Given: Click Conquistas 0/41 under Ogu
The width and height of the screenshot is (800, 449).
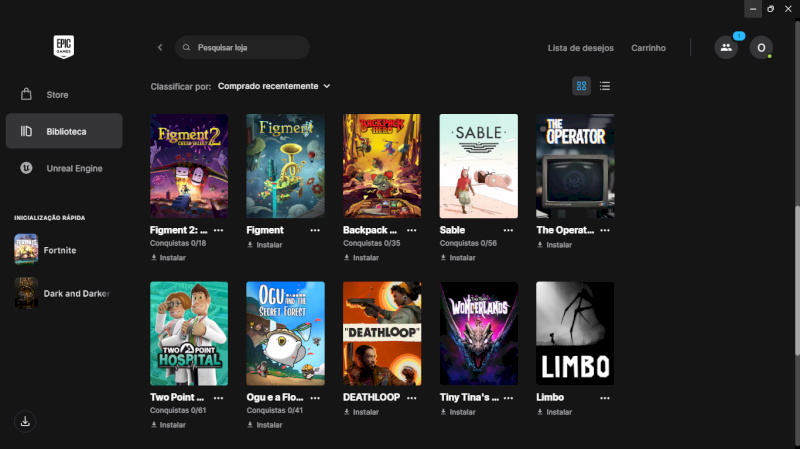Looking at the screenshot, I should tap(274, 410).
